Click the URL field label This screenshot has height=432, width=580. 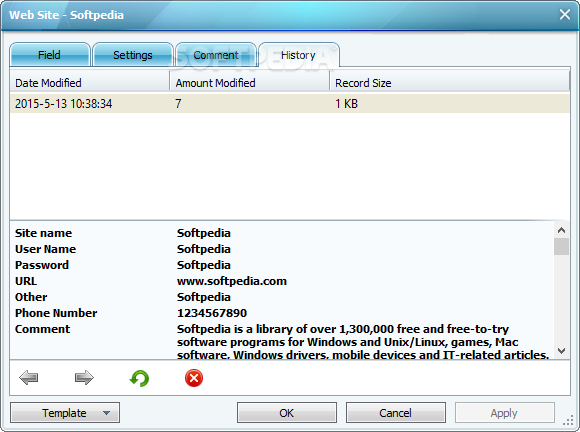26,281
